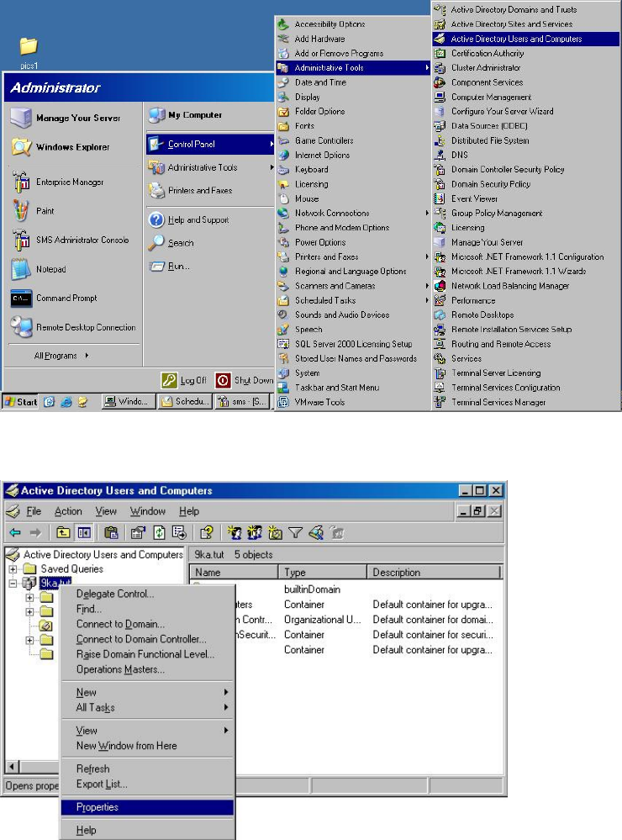The width and height of the screenshot is (622, 840).
Task: Collapse the 9ka.tut domain node
Action: tap(13, 584)
